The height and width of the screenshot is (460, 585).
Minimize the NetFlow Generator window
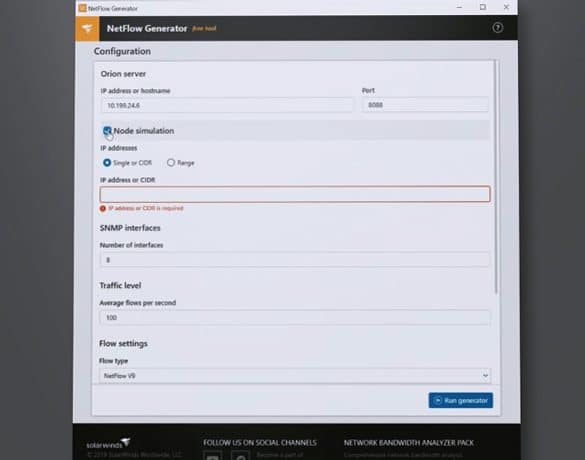459,7
